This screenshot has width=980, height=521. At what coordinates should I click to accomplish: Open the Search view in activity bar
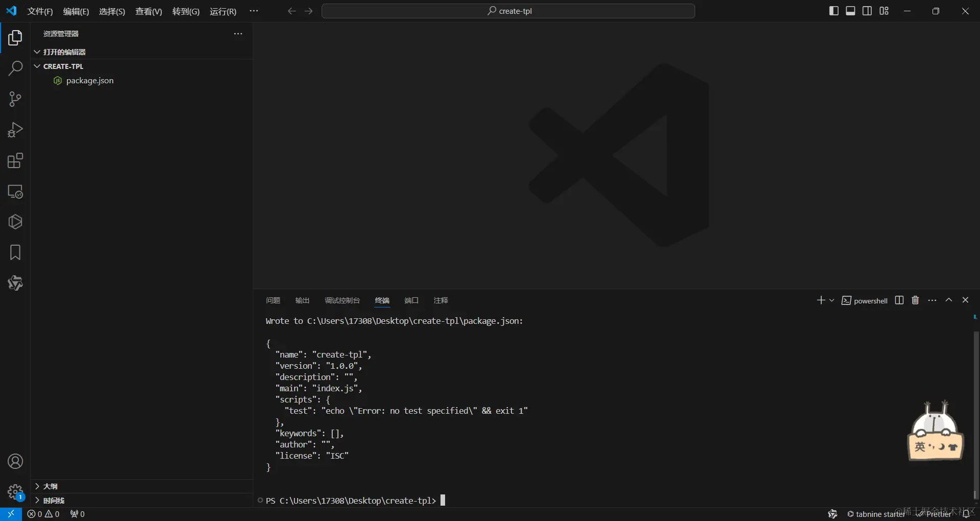tap(15, 68)
